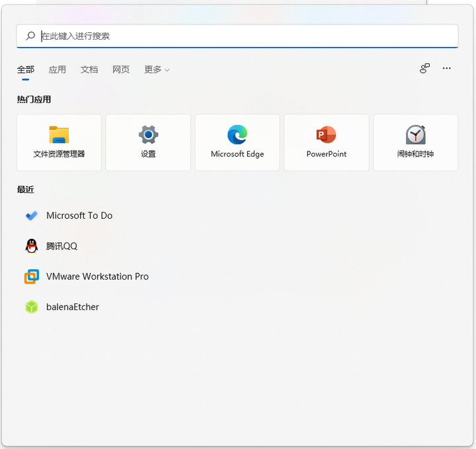This screenshot has height=449, width=476.
Task: Switch to the 网页 tab
Action: [121, 69]
